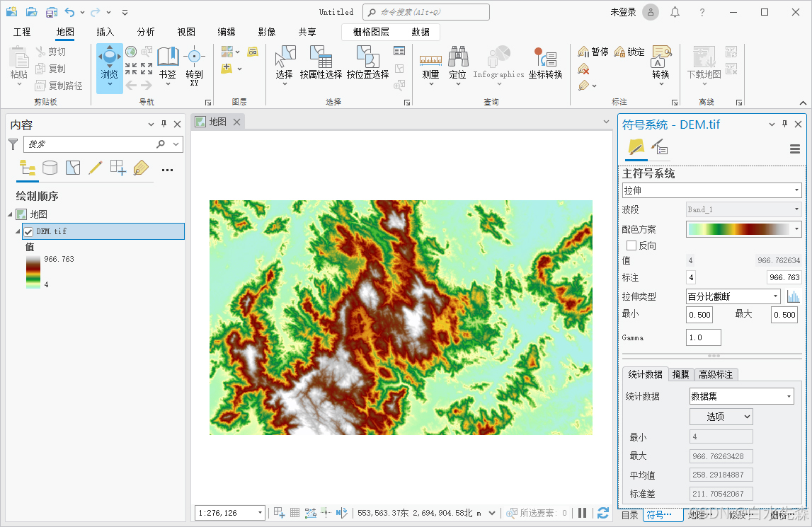This screenshot has width=812, height=527.
Task: Open the 波段 Band_1 dropdown
Action: 743,209
